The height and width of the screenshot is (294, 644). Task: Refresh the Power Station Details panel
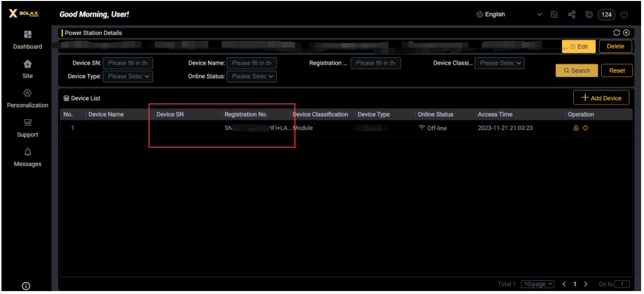[x=617, y=33]
